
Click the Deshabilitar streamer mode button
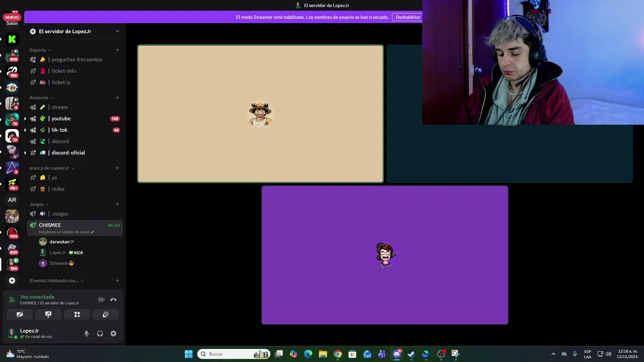(408, 17)
